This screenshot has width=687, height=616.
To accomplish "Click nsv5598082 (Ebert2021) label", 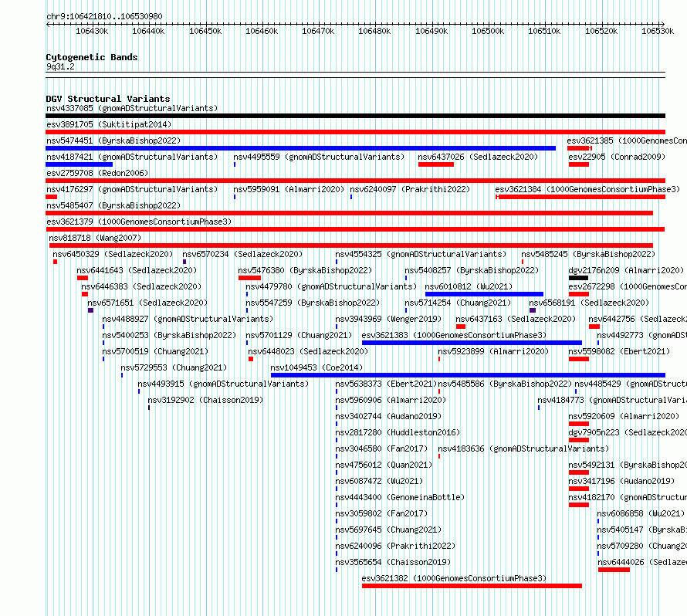I will 619,351.
